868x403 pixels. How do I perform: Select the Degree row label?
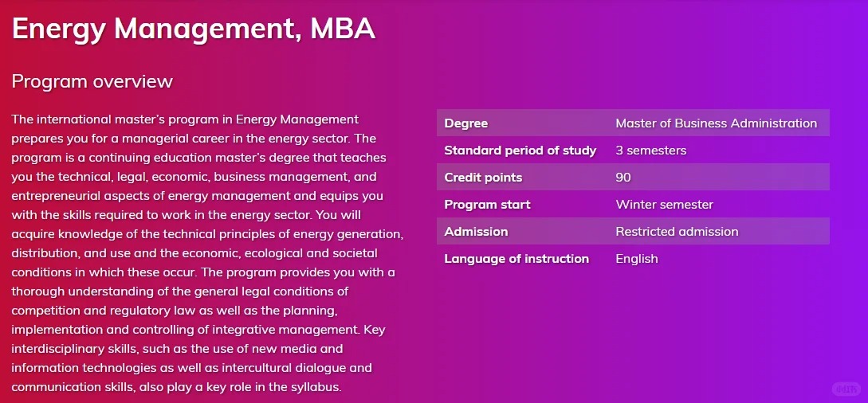466,123
